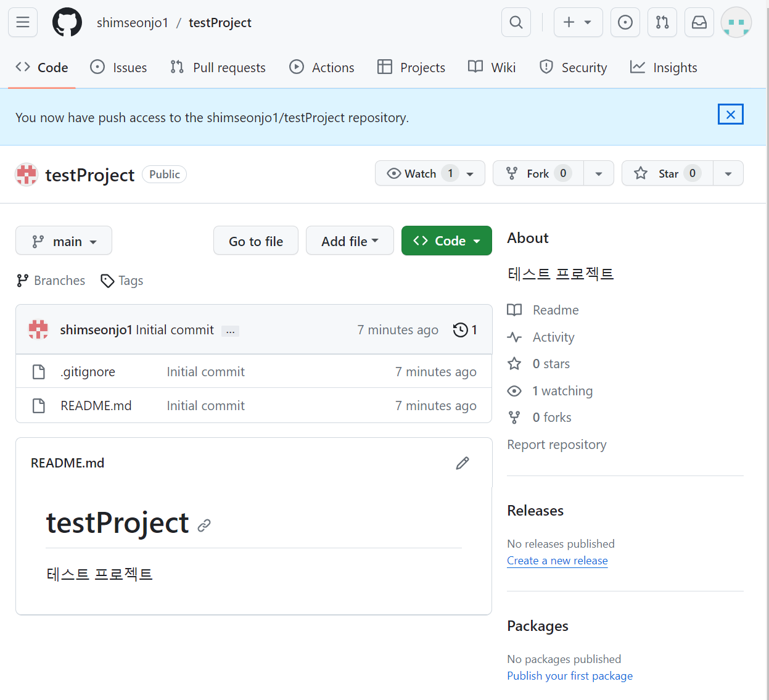
Task: Switch to the Actions tab
Action: click(x=322, y=68)
